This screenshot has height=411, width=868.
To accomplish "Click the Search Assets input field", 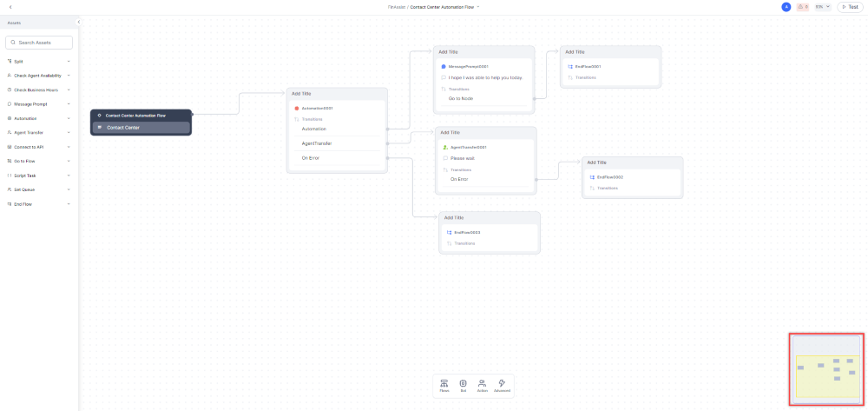I will pyautogui.click(x=39, y=43).
